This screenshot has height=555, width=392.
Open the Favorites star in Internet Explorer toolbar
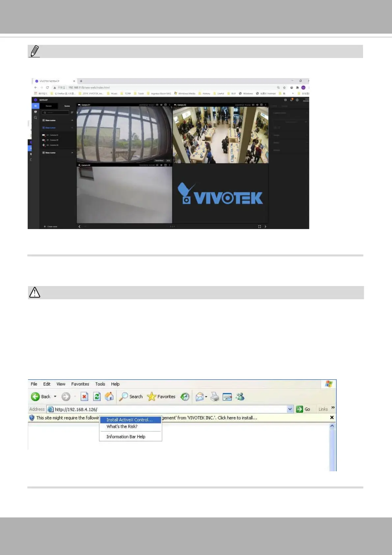tap(161, 396)
